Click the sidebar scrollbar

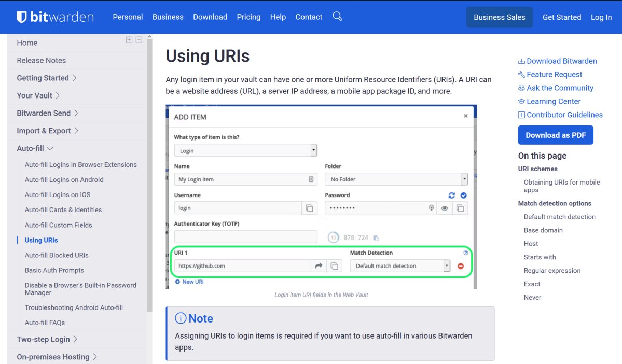point(149,174)
